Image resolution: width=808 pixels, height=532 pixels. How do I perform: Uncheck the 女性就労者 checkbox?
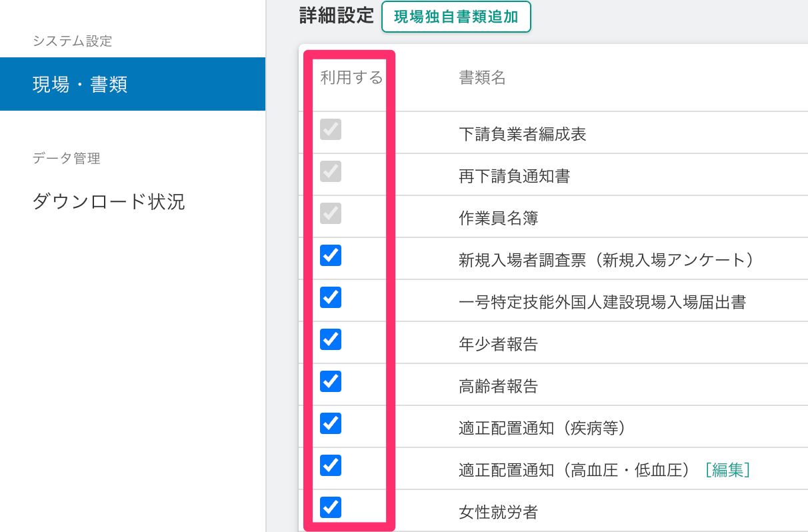tap(331, 507)
